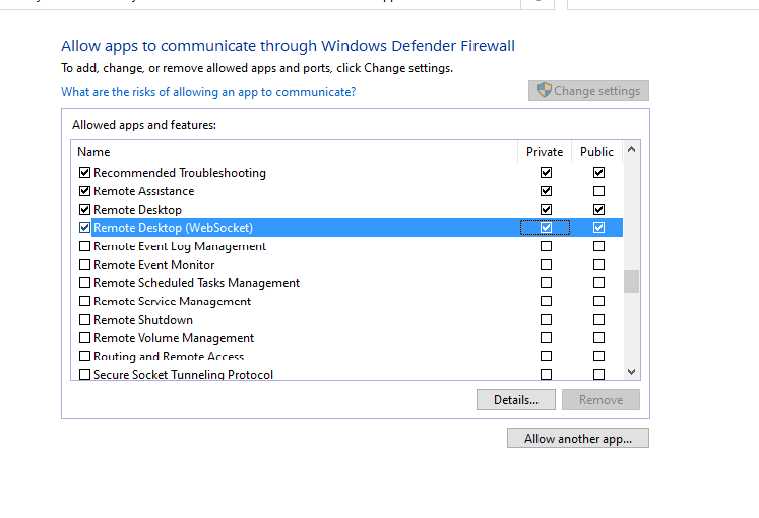Click the Allow another app button
The height and width of the screenshot is (518, 759).
point(578,439)
